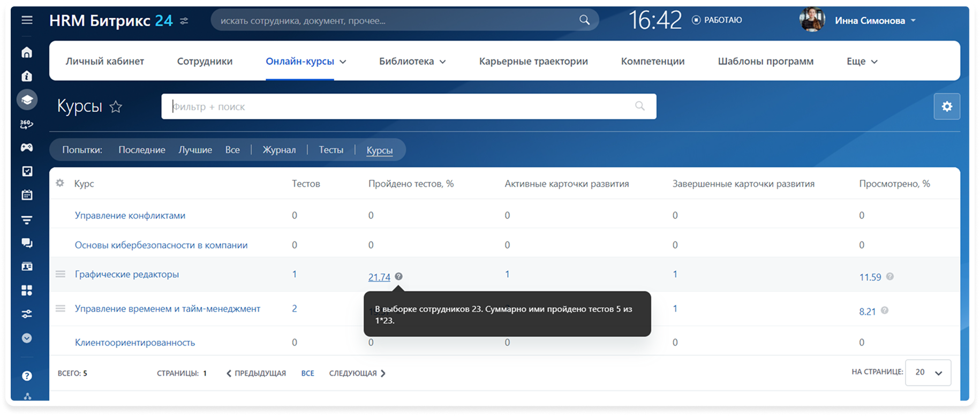The width and height of the screenshot is (980, 416).
Task: Go to Карьерные траектории menu item
Action: coord(533,62)
